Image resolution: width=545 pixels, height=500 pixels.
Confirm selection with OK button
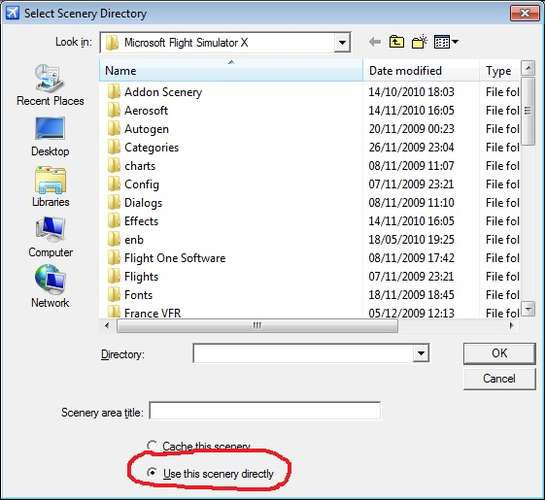[x=499, y=353]
